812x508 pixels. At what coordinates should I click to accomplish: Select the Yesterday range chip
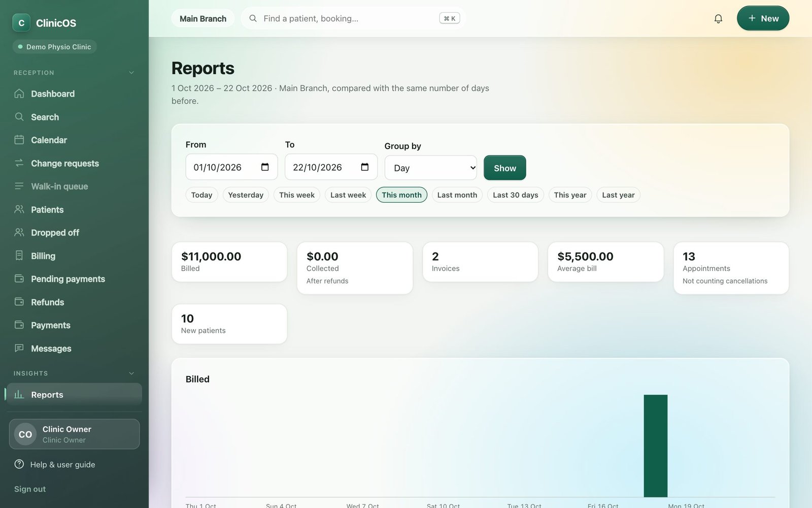click(x=246, y=195)
